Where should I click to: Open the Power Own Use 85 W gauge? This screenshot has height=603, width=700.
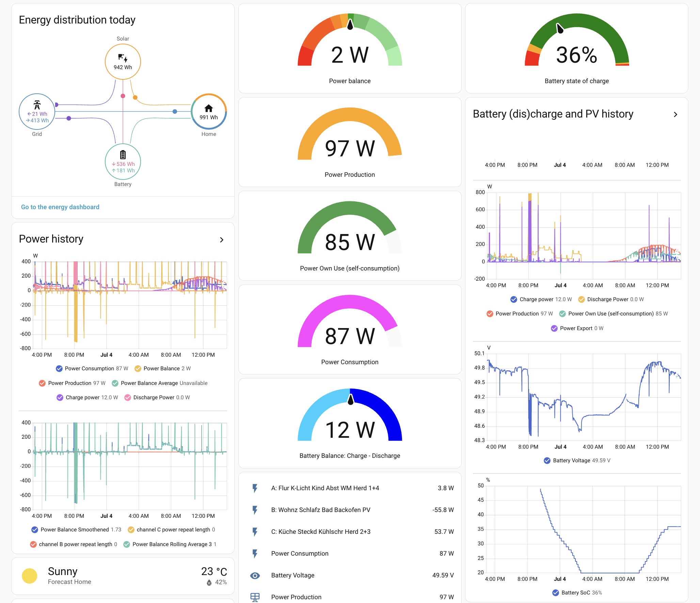click(350, 236)
